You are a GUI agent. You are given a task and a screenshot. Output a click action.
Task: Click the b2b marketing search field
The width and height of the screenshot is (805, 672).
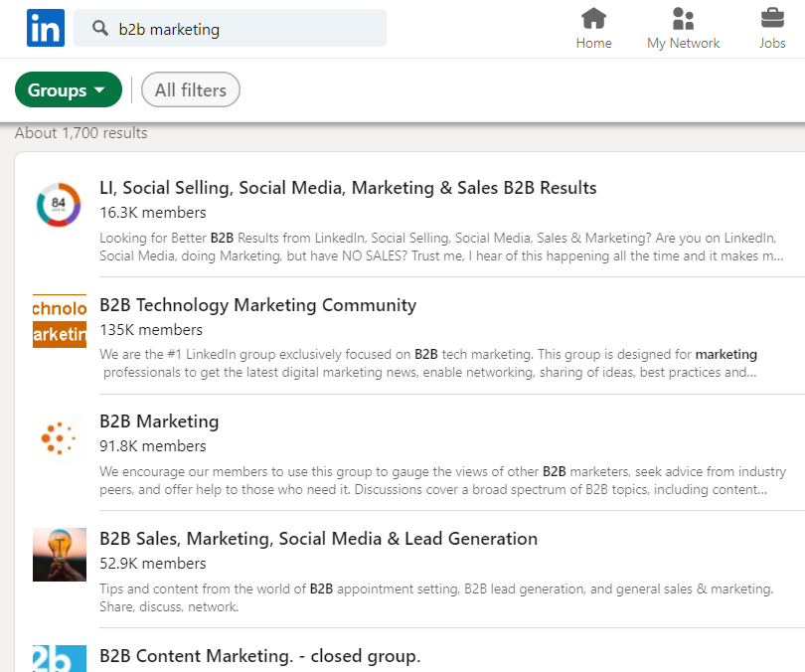(248, 29)
